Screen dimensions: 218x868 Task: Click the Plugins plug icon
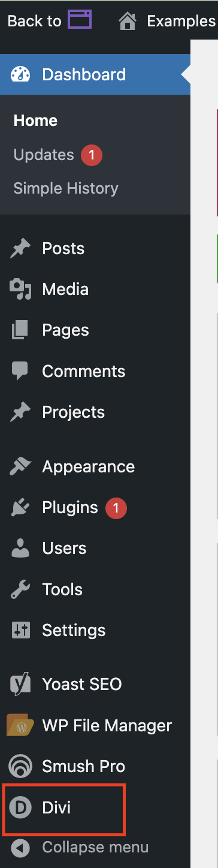tap(20, 508)
